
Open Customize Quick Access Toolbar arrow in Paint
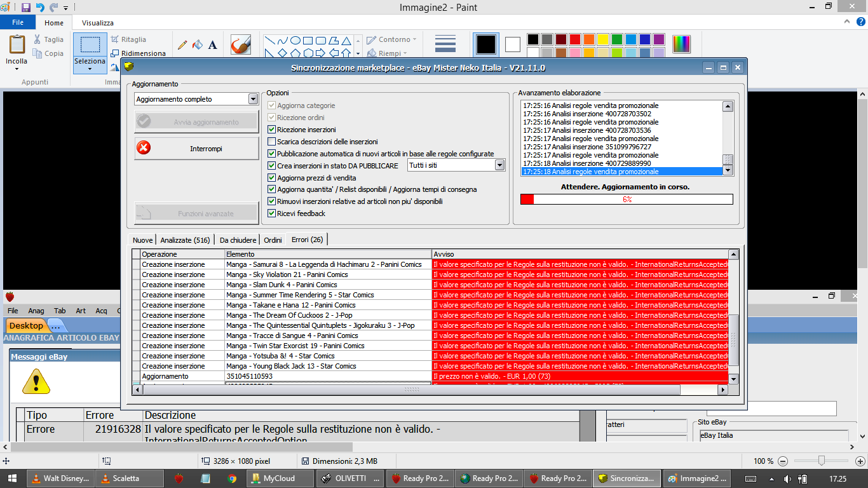tap(65, 8)
